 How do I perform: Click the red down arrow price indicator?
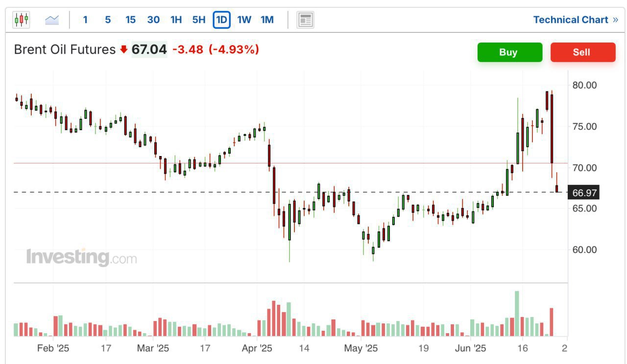pos(123,49)
